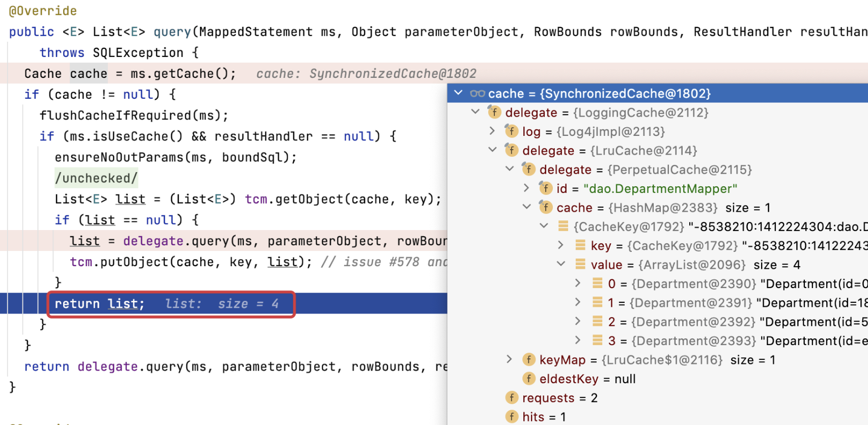Click the size = 4 text in value row
Screen dimensions: 868x425
click(776, 265)
